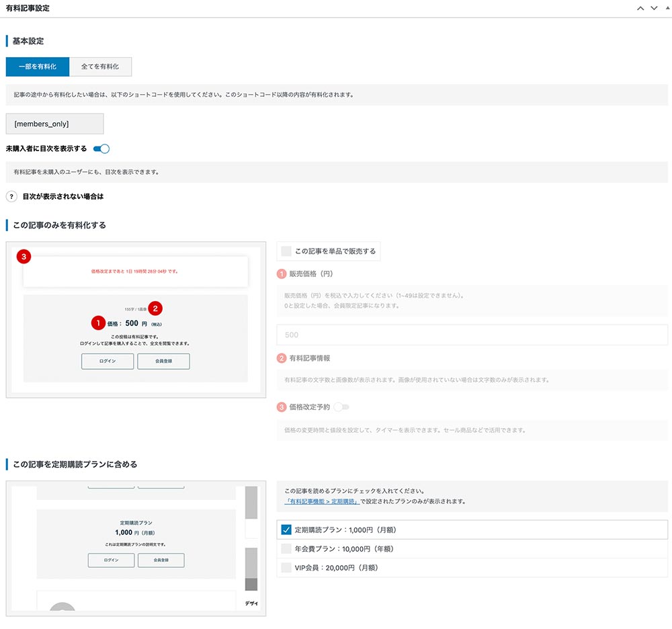The width and height of the screenshot is (672, 629).
Task: Uncheck 定期購読プラン：1,000円 checkbox
Action: point(286,530)
